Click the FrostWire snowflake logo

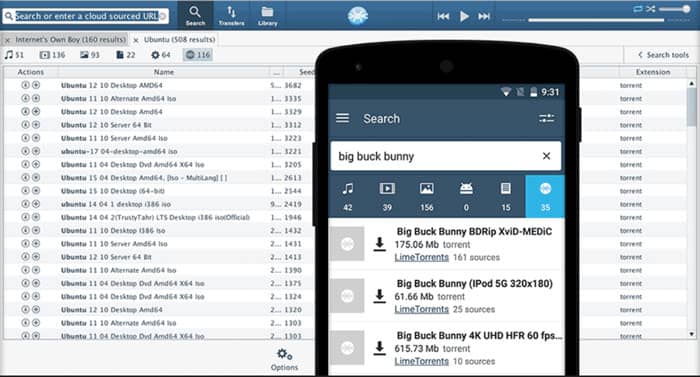tap(358, 16)
